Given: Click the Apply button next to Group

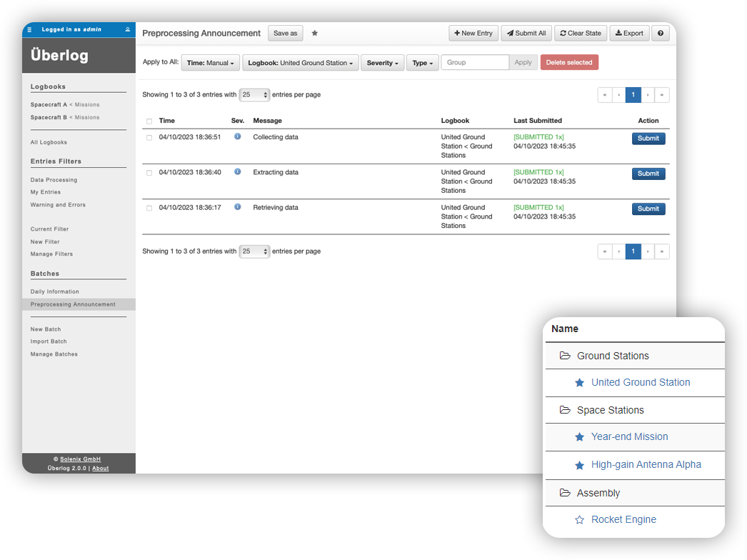Looking at the screenshot, I should pos(523,62).
